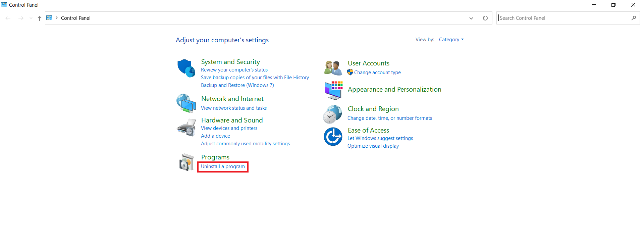Open Backup and Restore (Windows 7)

click(x=237, y=85)
